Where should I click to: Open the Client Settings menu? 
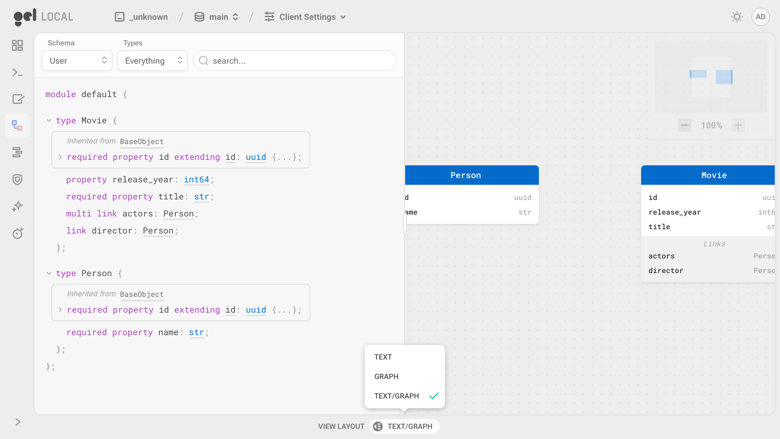(305, 17)
